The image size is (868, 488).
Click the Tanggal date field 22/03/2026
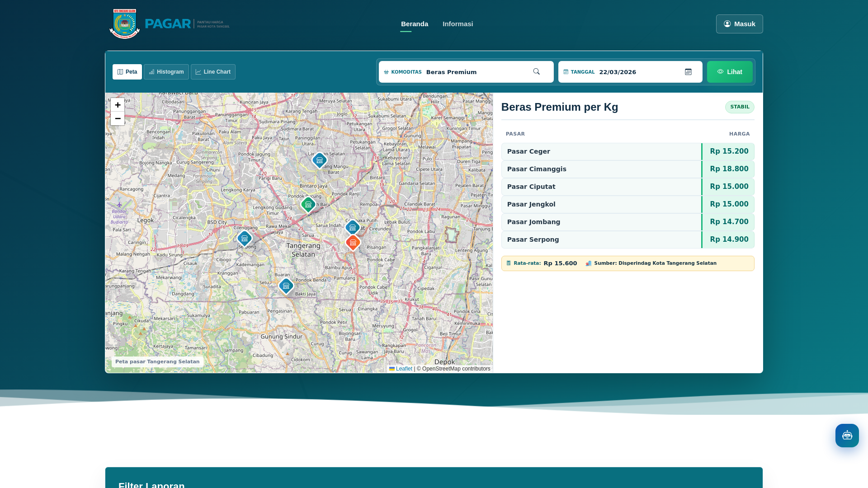(x=630, y=72)
